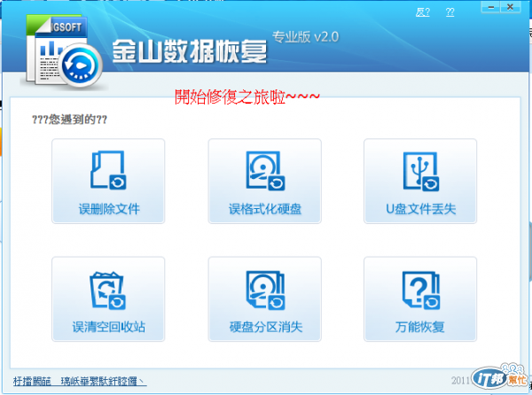Click the 专业版 v2.0 version text

pos(305,36)
